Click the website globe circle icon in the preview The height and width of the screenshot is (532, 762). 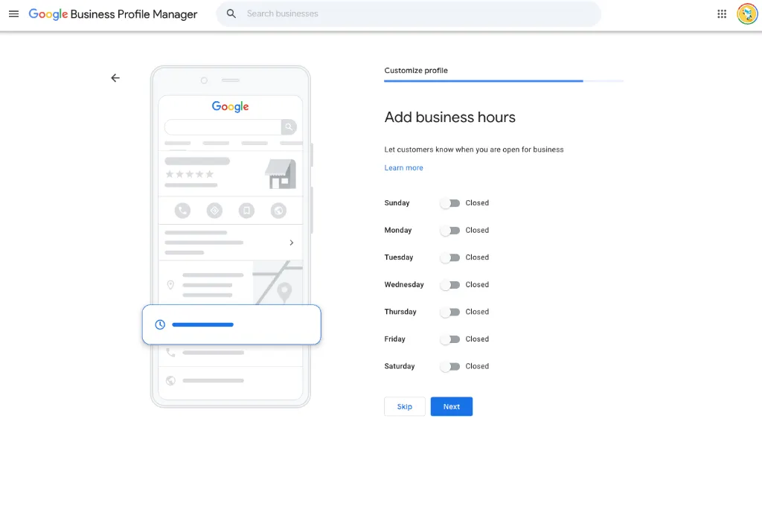(278, 211)
